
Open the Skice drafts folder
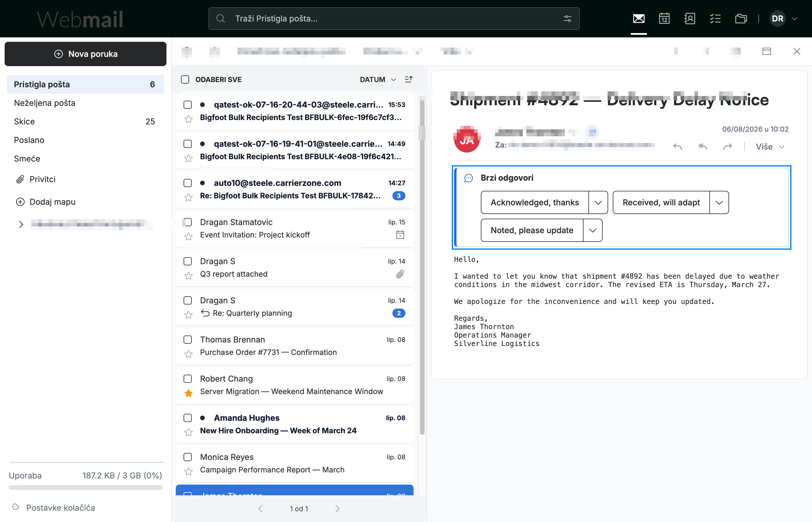tap(85, 121)
